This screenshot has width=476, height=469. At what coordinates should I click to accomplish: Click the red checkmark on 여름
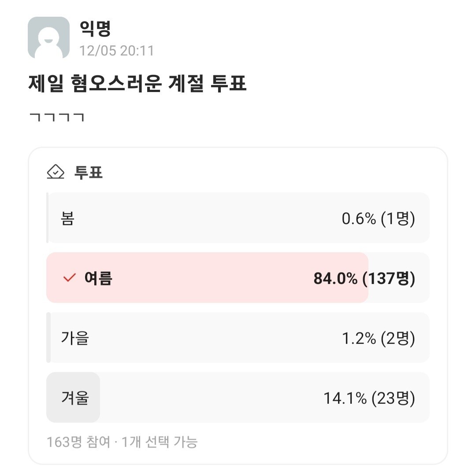[x=69, y=278]
